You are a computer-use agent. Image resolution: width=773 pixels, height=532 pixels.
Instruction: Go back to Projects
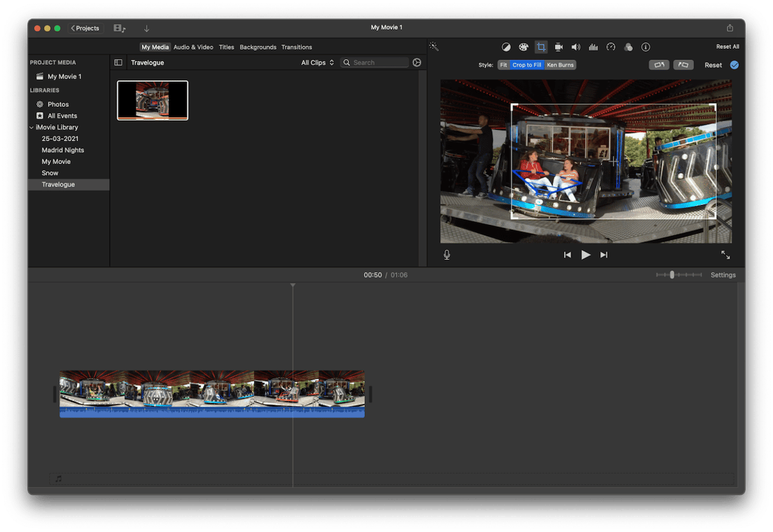tap(85, 28)
